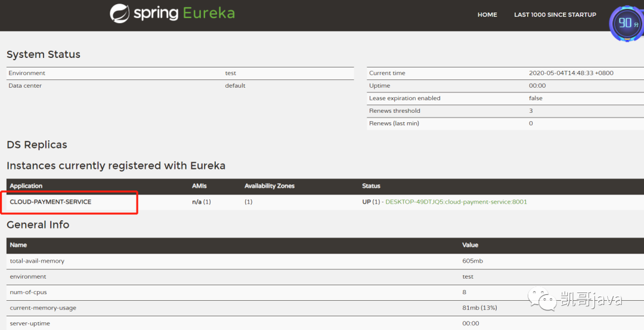
Task: Select the server-uptime row name
Action: coord(30,323)
